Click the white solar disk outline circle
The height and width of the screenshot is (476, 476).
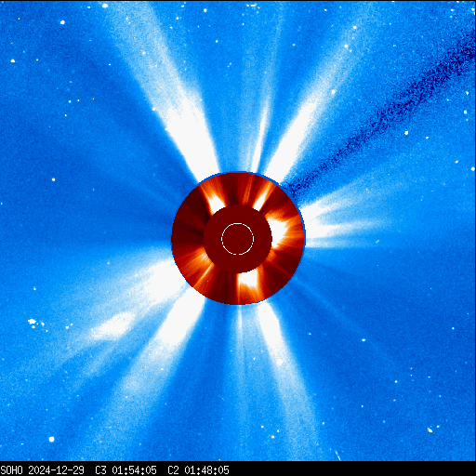click(238, 239)
